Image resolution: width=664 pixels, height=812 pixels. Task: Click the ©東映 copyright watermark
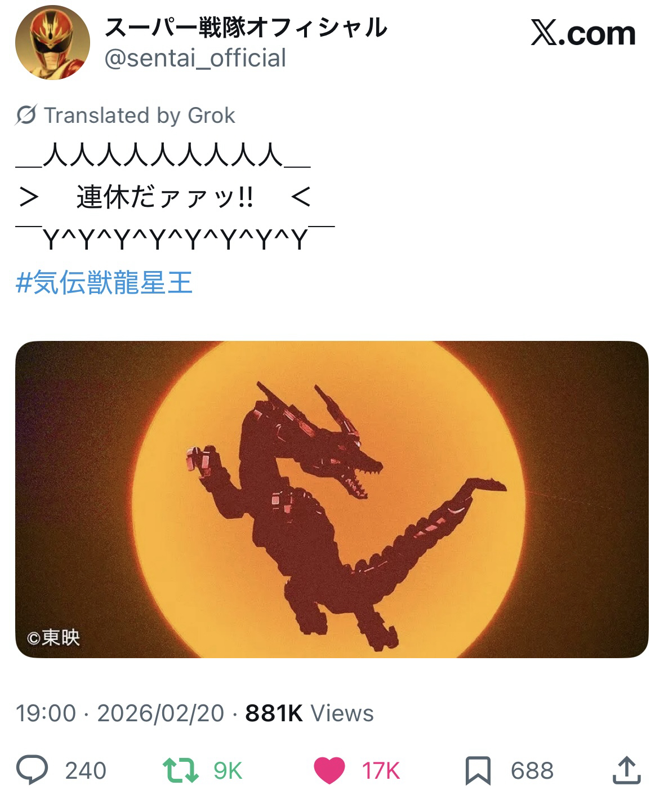(x=54, y=637)
